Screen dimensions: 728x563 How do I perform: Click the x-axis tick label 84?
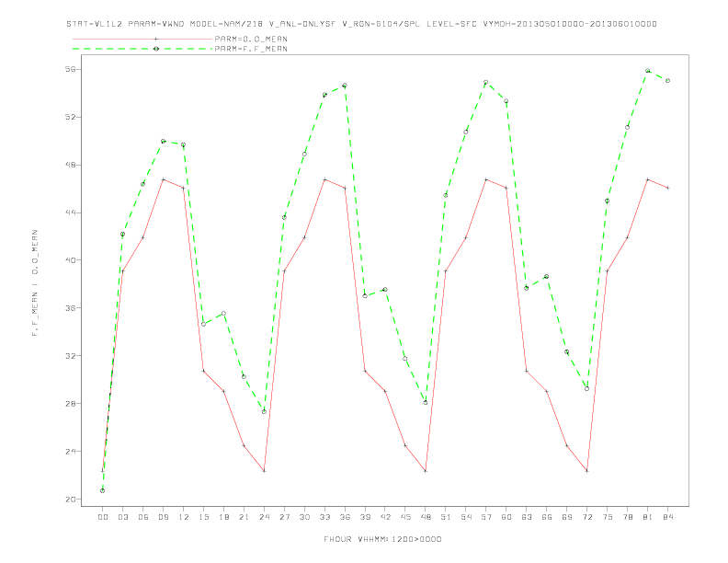coord(667,517)
